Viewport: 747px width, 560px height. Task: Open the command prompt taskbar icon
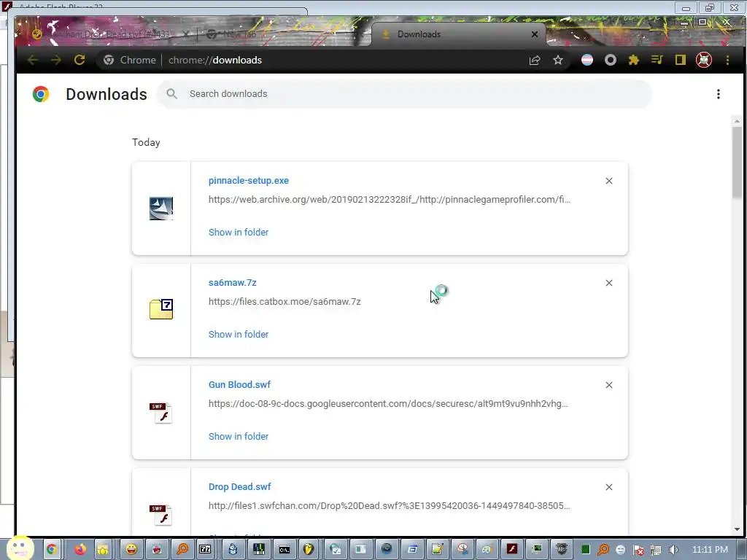pyautogui.click(x=285, y=550)
